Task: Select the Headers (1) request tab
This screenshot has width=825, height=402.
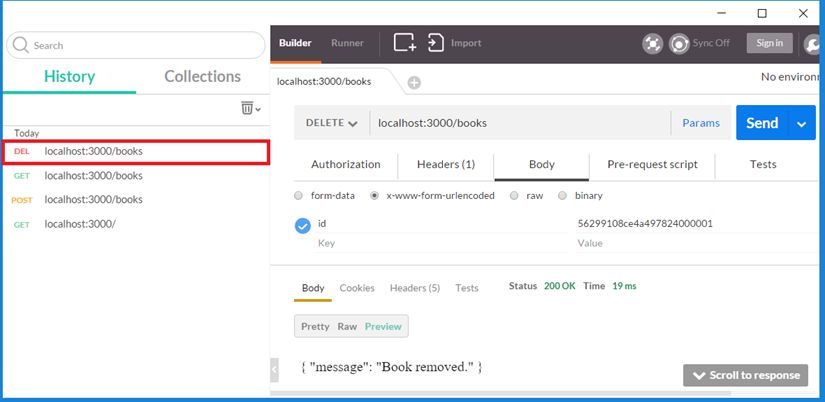Action: pos(446,165)
